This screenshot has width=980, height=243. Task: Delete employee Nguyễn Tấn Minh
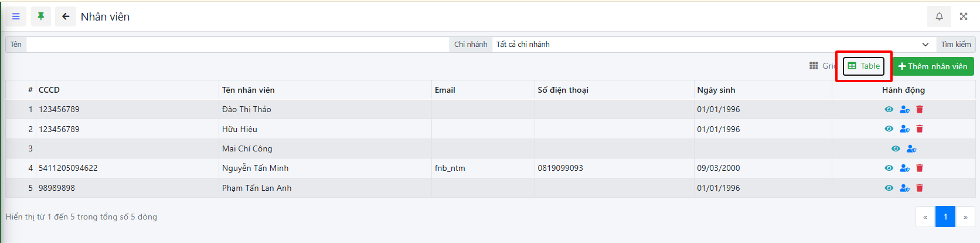(x=920, y=168)
